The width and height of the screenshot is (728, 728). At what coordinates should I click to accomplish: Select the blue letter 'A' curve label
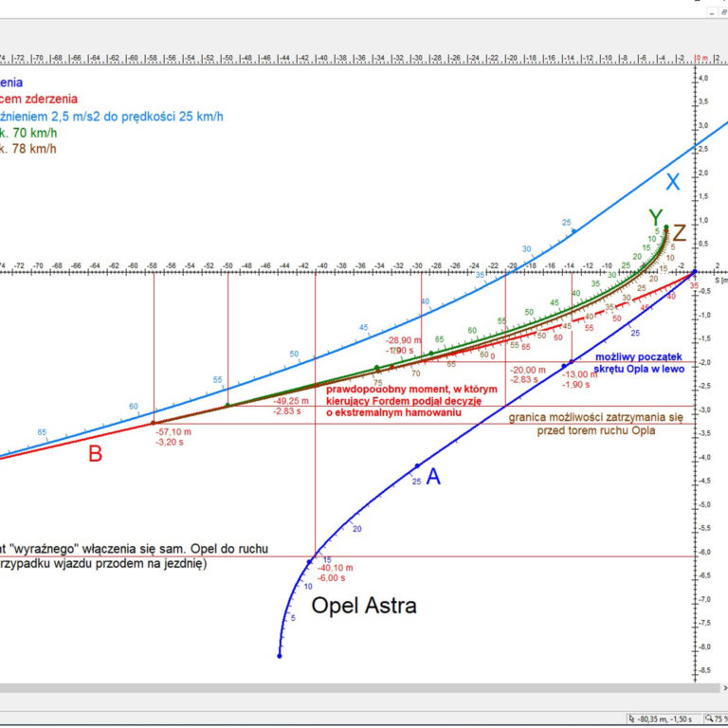433,477
